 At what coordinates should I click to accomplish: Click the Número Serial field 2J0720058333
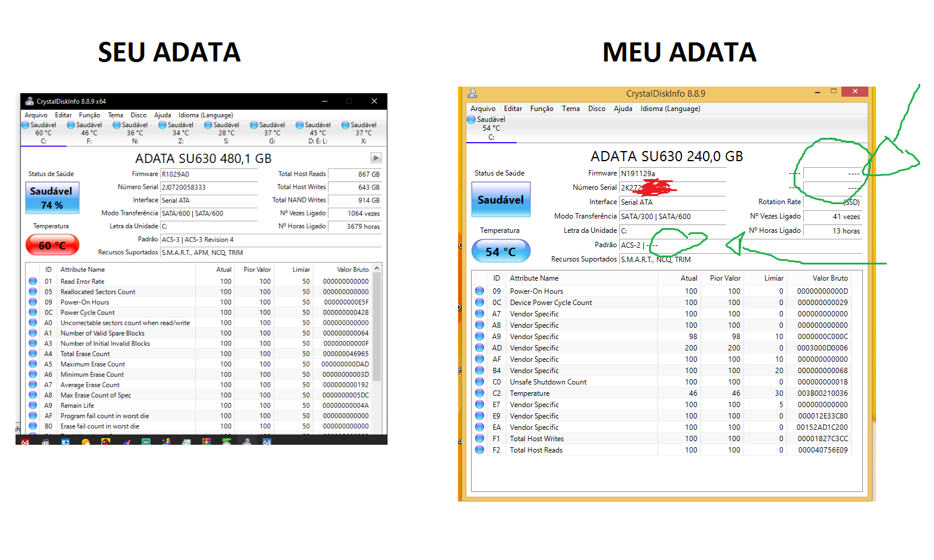(x=209, y=187)
